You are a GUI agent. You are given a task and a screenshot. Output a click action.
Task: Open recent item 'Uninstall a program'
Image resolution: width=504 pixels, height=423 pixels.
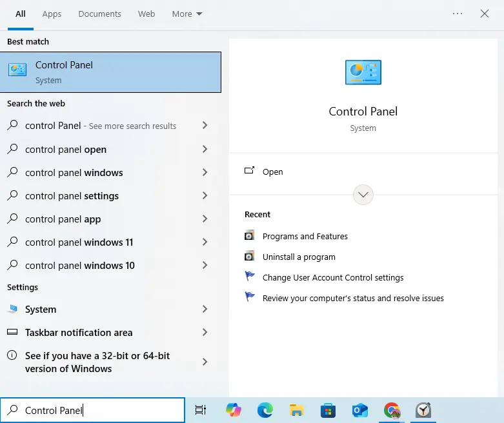click(x=299, y=257)
